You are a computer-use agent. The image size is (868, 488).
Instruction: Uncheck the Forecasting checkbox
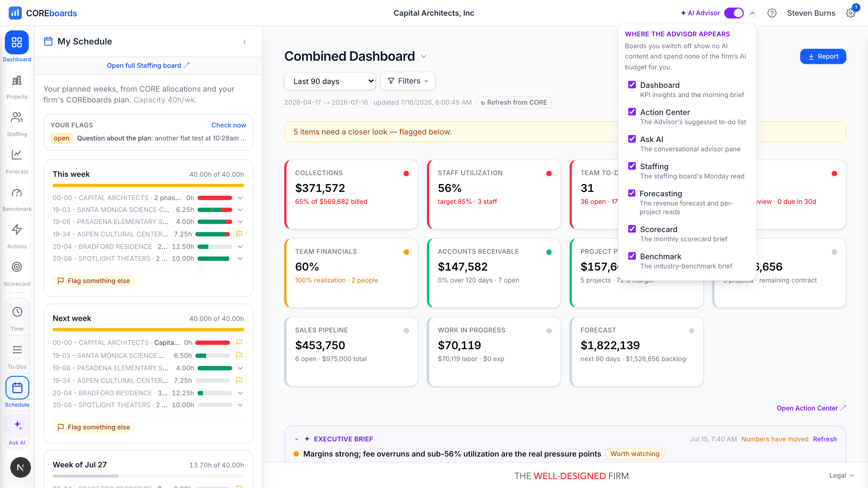(x=632, y=193)
